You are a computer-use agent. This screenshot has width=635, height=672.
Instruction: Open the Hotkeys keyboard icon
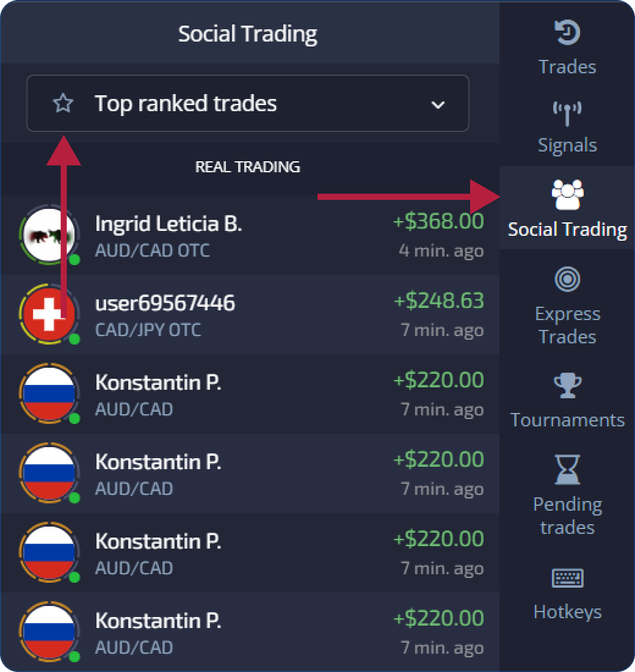point(567,578)
